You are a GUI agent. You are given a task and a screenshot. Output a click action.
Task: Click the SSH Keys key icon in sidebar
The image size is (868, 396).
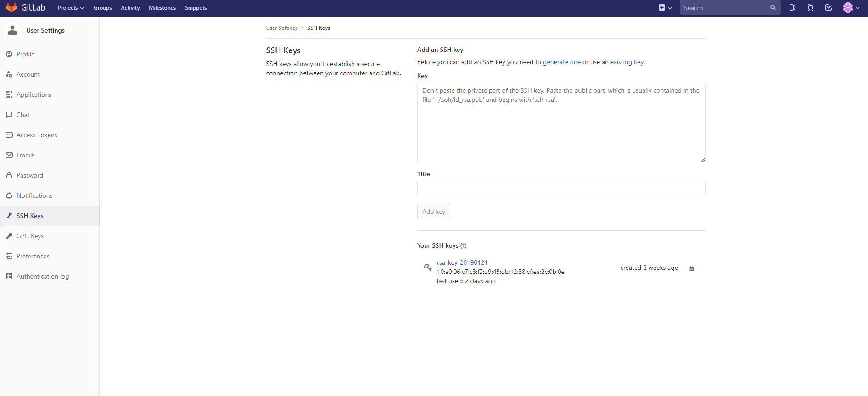[9, 216]
